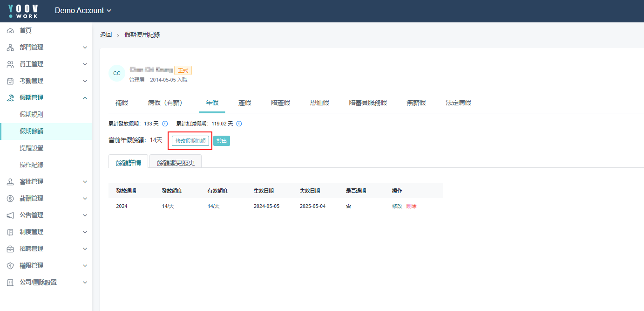This screenshot has height=311, width=644.
Task: Go to 假期規則 in the sidebar
Action: pos(32,115)
